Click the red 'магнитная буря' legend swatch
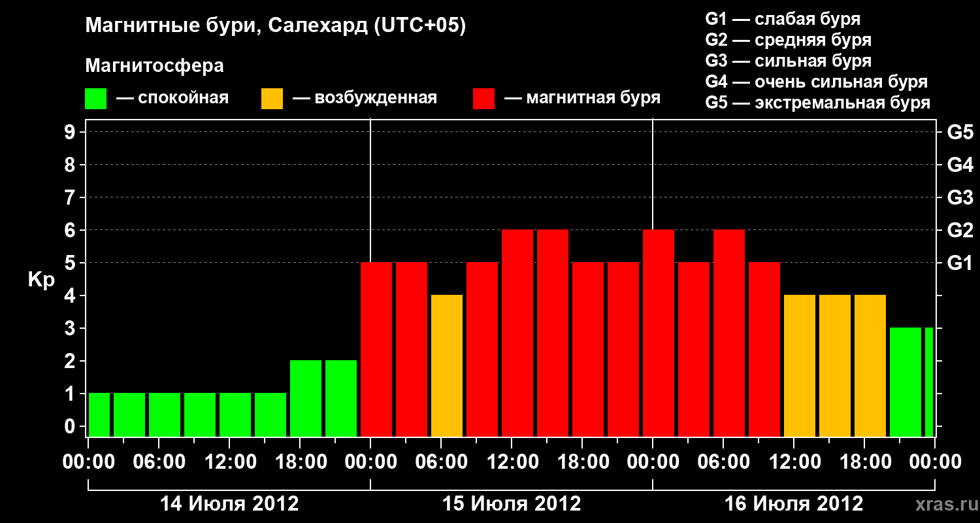The height and width of the screenshot is (523, 980). [x=483, y=99]
